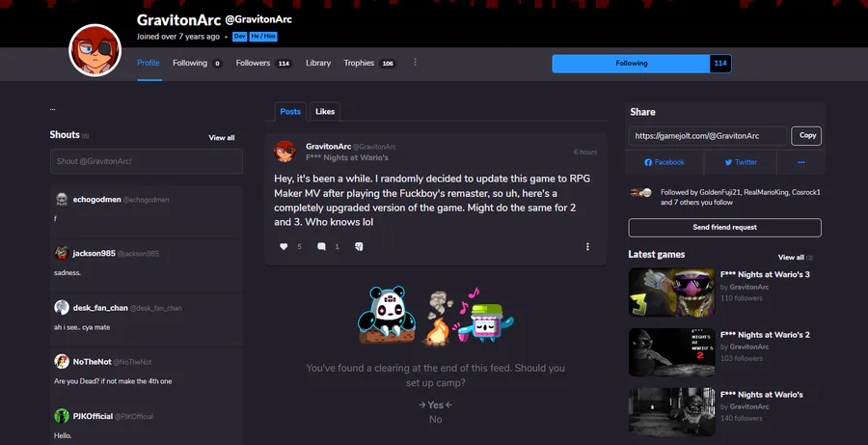Click the sticker icon on the post
This screenshot has height=445, width=868.
click(x=359, y=246)
